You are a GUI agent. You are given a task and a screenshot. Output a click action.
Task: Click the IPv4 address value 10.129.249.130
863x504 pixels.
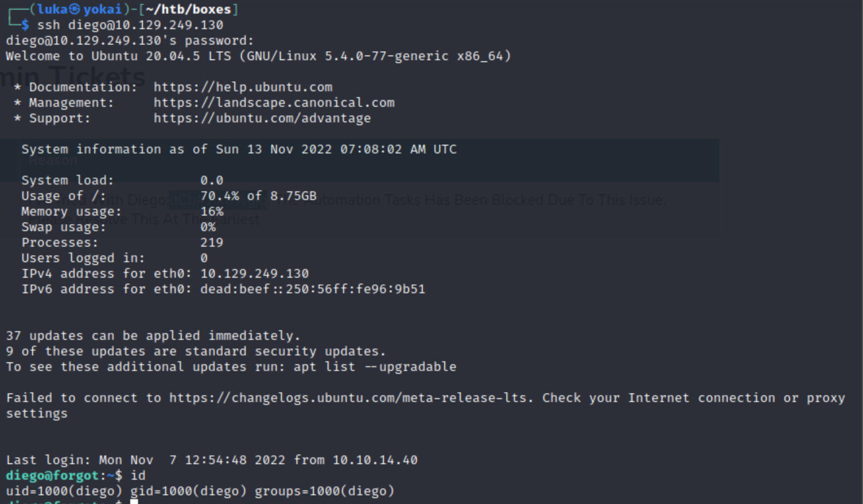(x=254, y=274)
